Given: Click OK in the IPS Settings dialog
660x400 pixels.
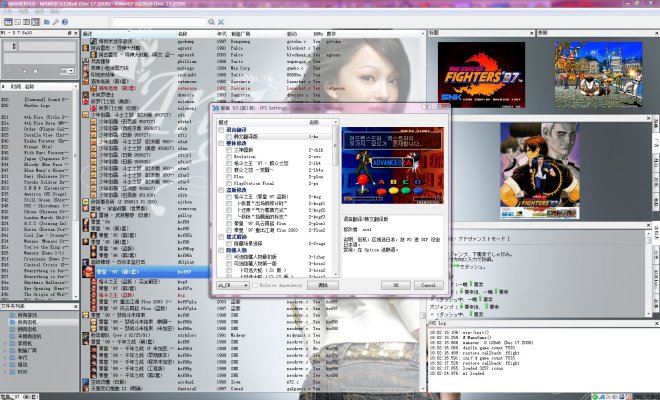Looking at the screenshot, I should pos(396,285).
